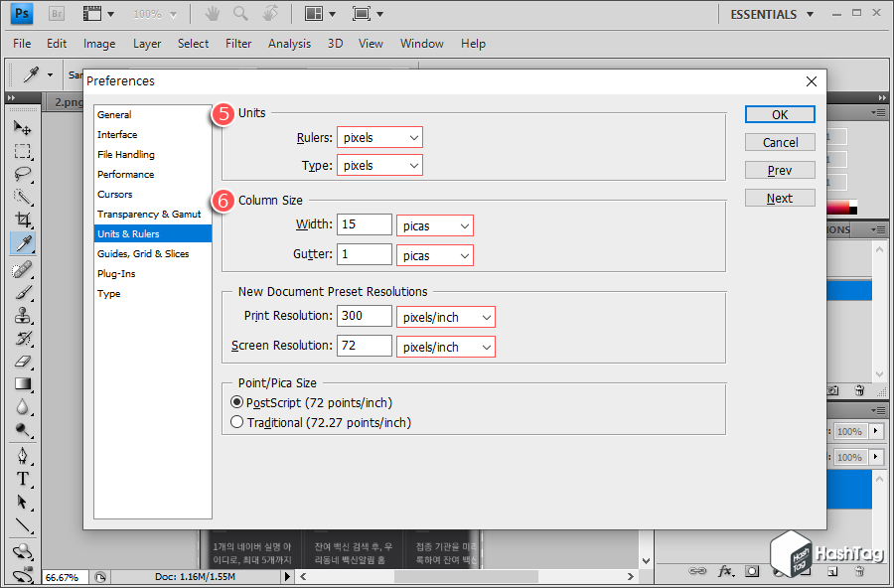The image size is (894, 588).
Task: Go to next preferences page with Next
Action: 780,198
